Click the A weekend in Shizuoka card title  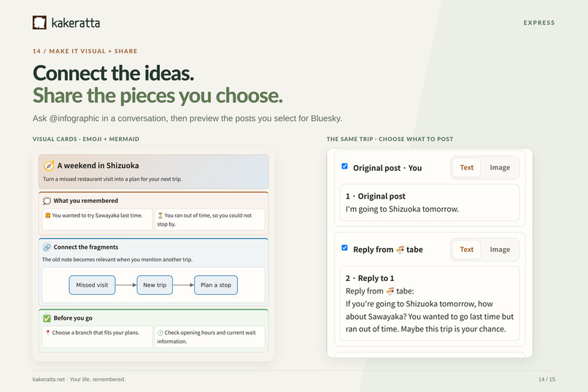[x=98, y=166]
